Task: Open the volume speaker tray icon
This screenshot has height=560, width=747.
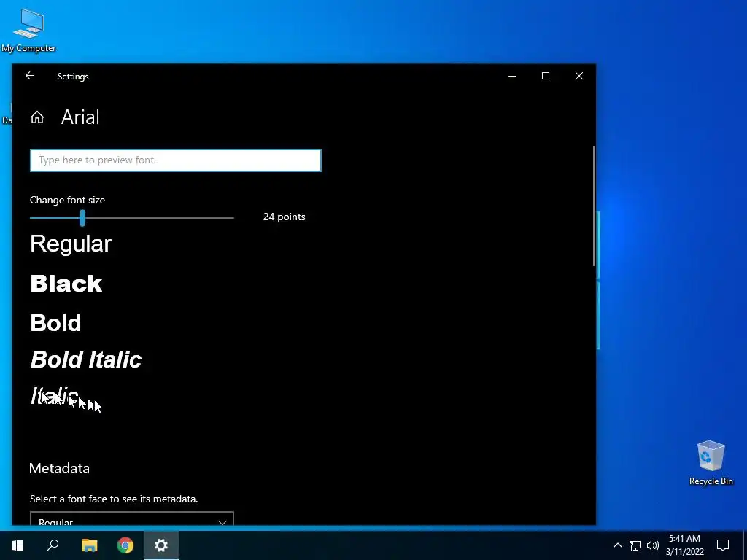Action: 653,545
